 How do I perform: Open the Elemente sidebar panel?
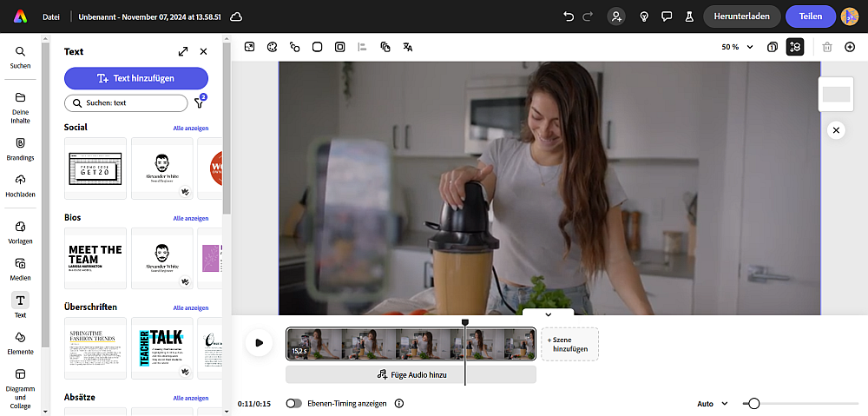click(x=21, y=342)
